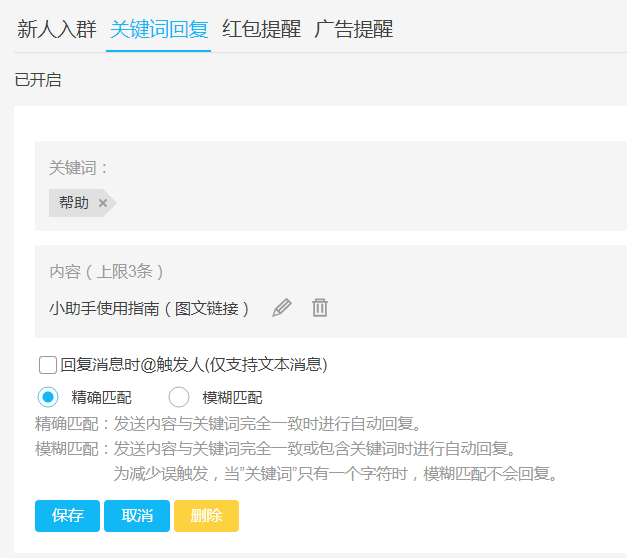Cancel editing with 取消 button
Viewport: 627px width, 558px height.
pos(137,516)
